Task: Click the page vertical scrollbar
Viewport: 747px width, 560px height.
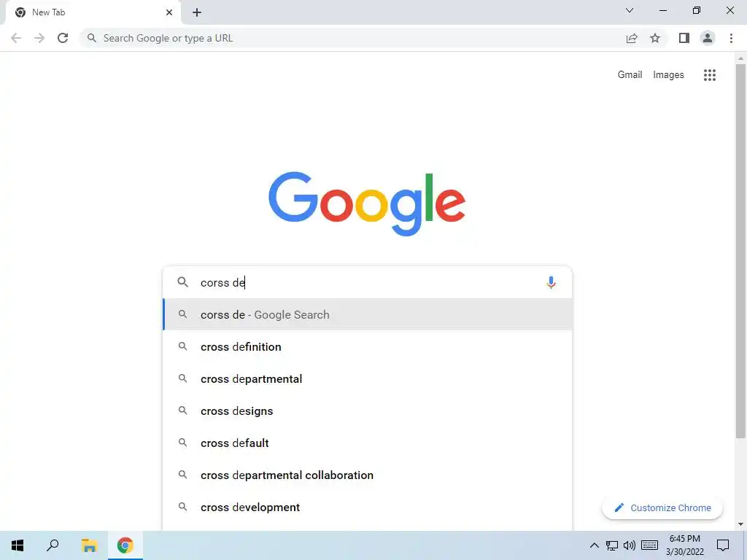Action: click(x=740, y=251)
